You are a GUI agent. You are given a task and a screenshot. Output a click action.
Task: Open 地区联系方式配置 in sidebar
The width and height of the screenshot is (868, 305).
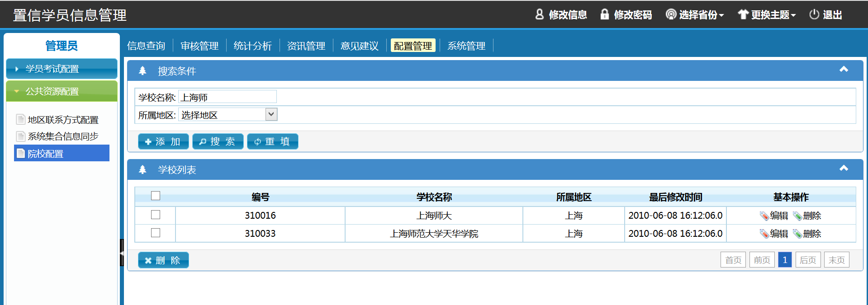[x=63, y=120]
